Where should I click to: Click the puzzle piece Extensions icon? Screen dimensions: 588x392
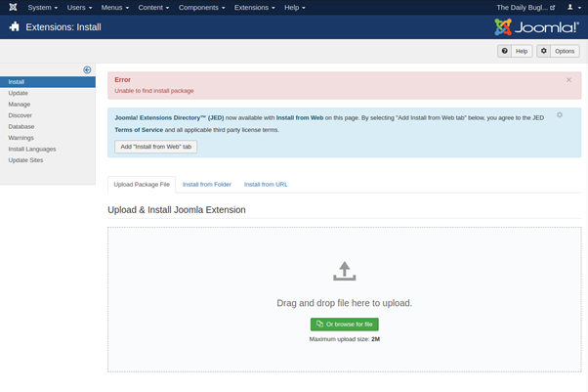coord(15,26)
